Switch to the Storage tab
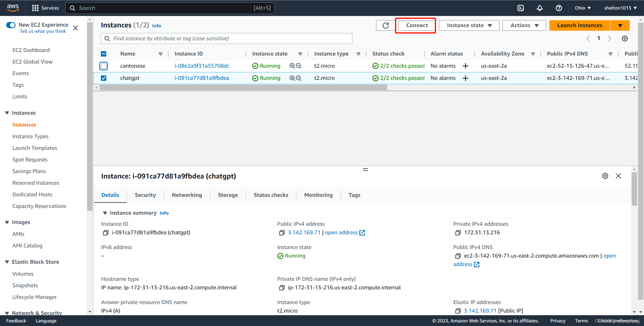The height and width of the screenshot is (326, 644). pyautogui.click(x=228, y=195)
